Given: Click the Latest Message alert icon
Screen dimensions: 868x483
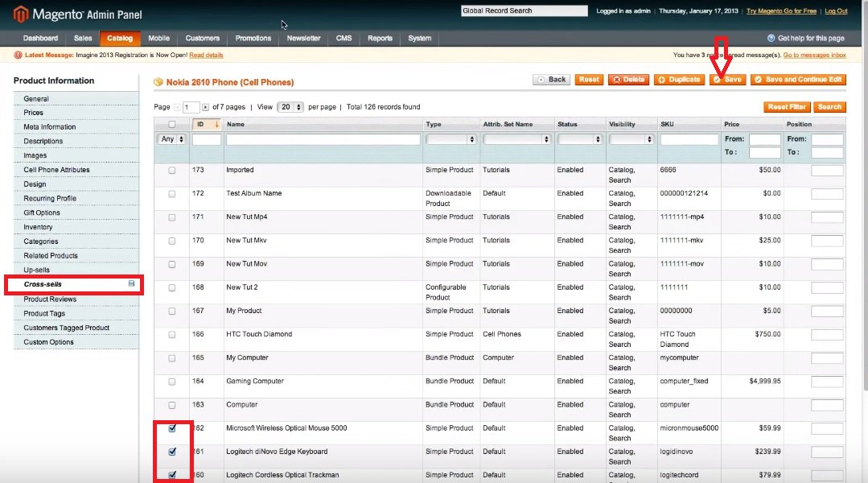Looking at the screenshot, I should pyautogui.click(x=18, y=55).
